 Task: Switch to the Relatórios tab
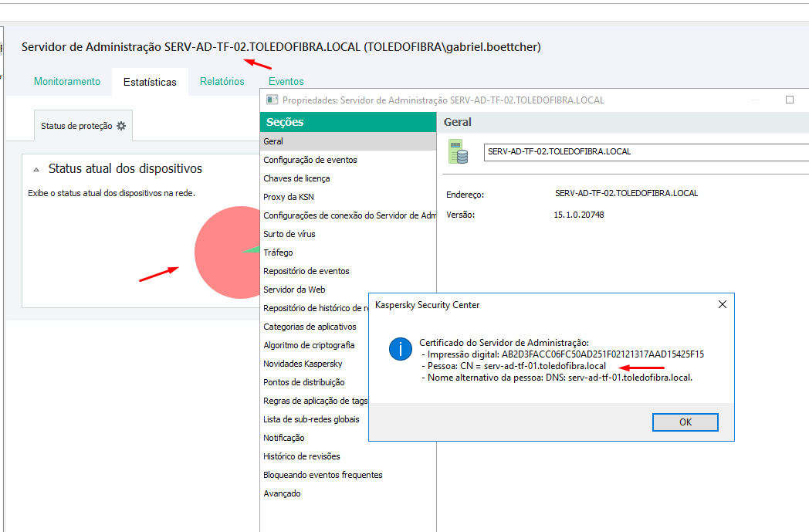222,82
